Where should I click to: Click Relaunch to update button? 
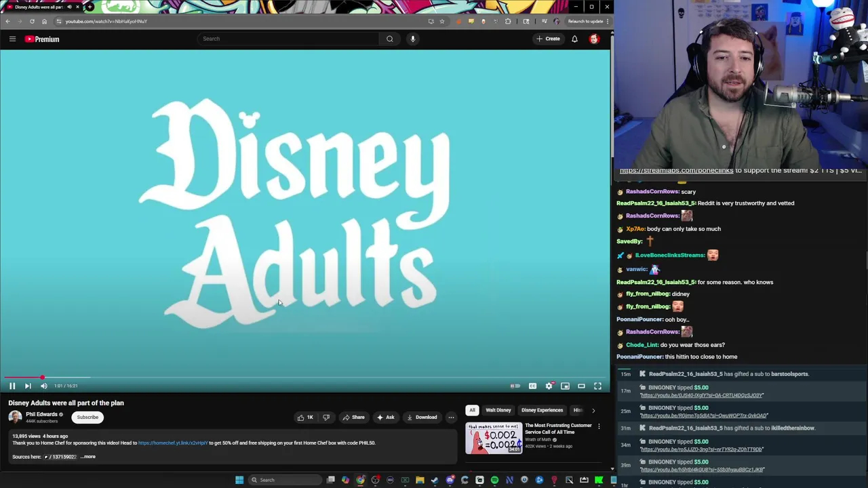(x=585, y=21)
